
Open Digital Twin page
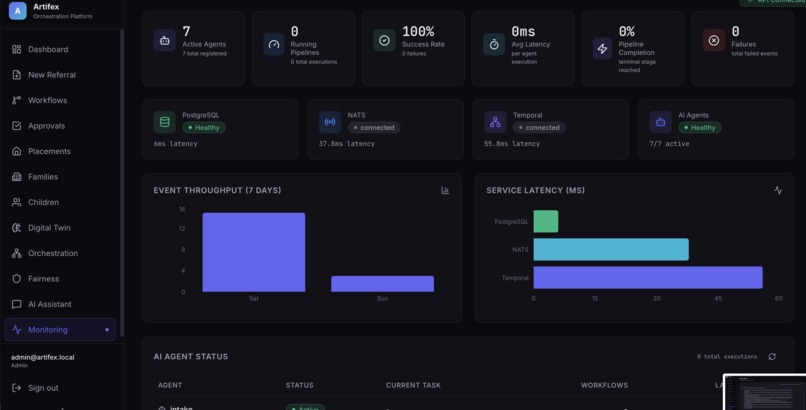tap(60, 228)
